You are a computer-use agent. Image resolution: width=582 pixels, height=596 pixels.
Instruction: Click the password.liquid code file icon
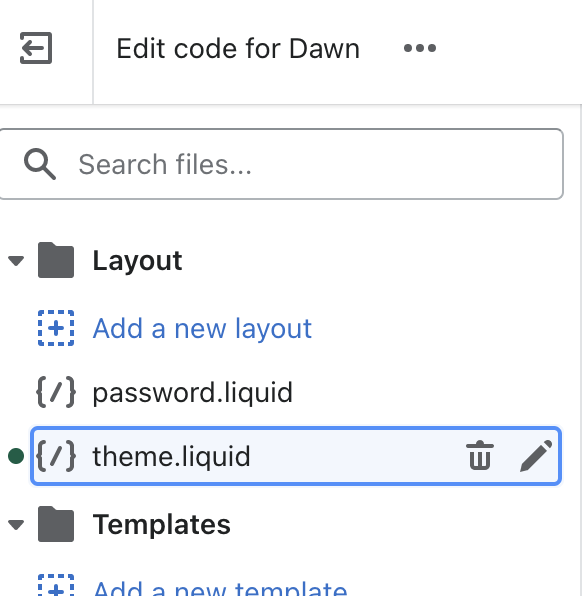coord(56,392)
